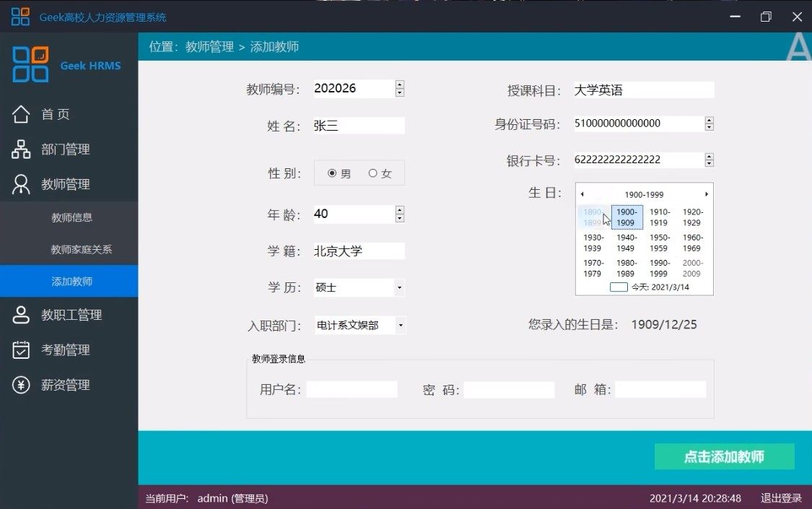Screen dimensions: 812x509
Task: Increase 年龄 value with up arrow
Action: tap(400, 209)
